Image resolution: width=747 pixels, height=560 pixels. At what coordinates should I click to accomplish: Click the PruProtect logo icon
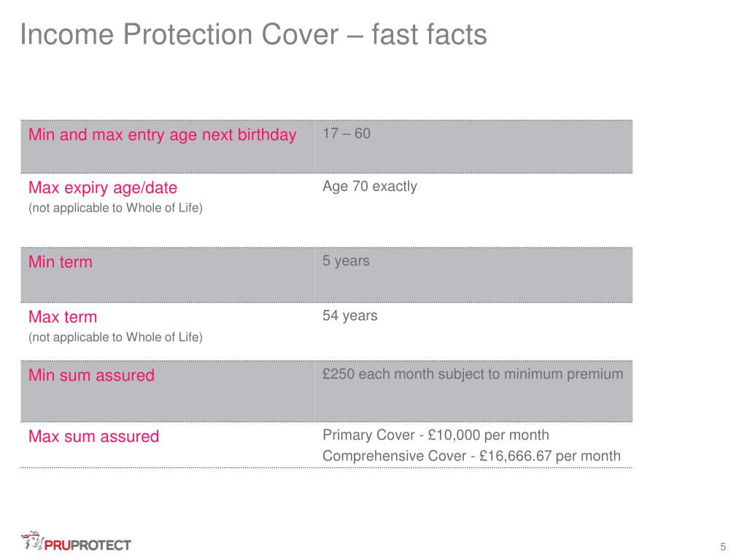[32, 542]
